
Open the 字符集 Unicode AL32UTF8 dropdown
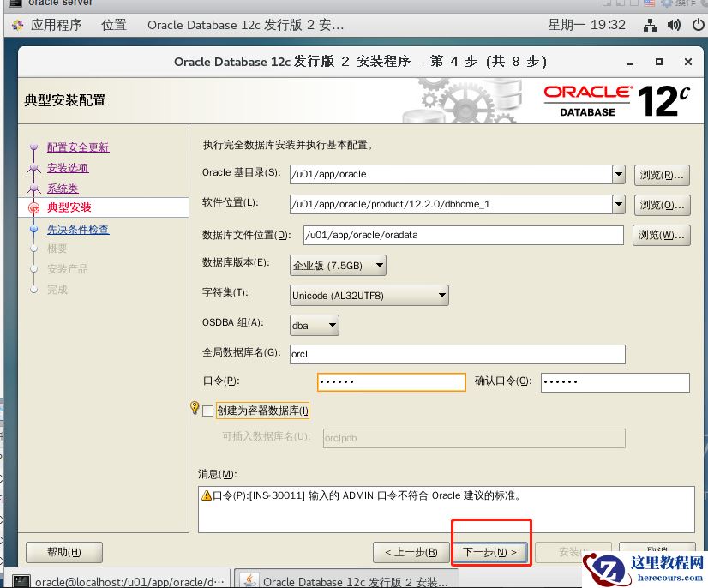(x=369, y=296)
